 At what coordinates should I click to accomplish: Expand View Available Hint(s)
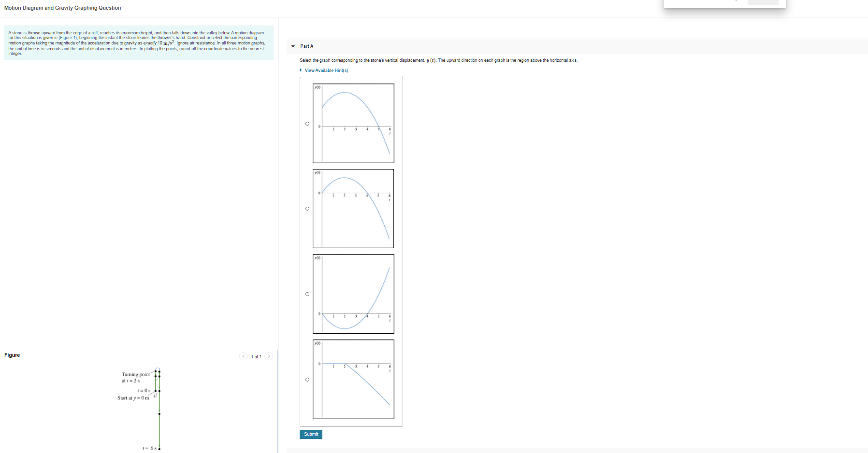click(x=326, y=70)
